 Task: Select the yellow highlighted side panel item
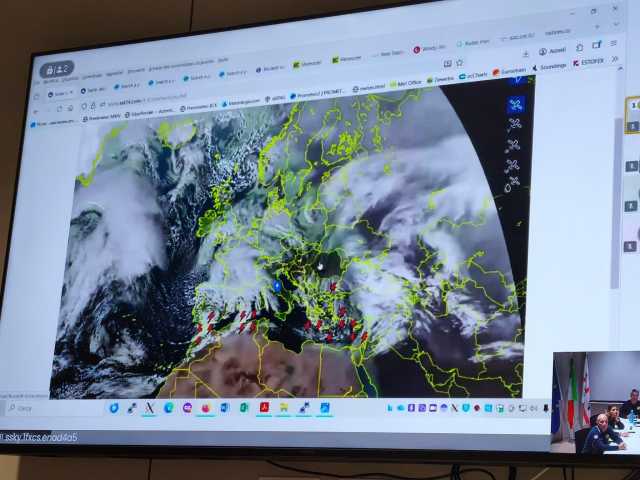click(x=632, y=115)
